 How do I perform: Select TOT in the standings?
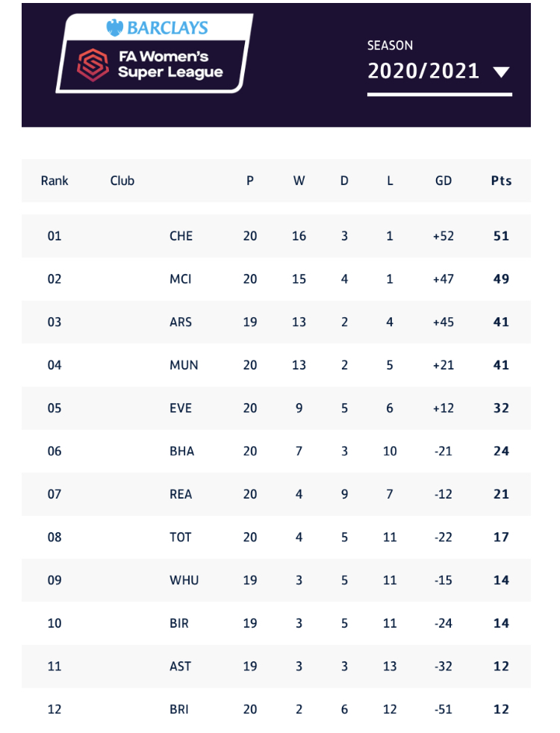point(181,537)
